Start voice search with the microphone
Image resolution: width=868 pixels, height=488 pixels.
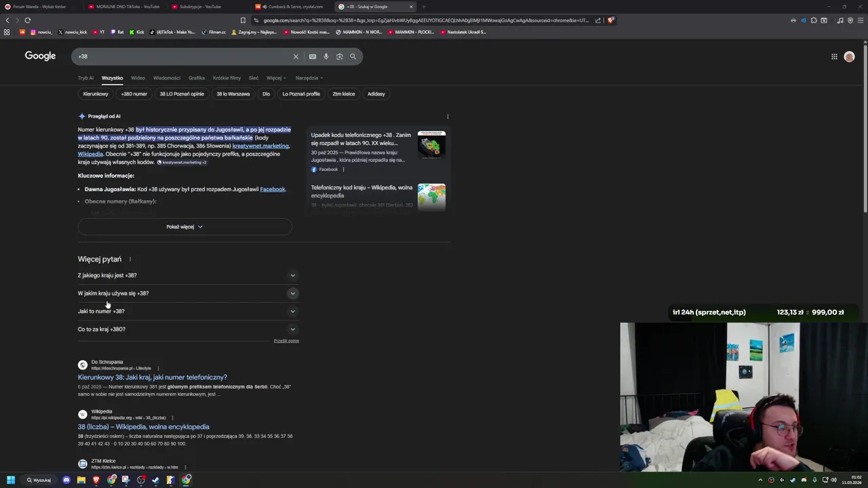(x=326, y=56)
